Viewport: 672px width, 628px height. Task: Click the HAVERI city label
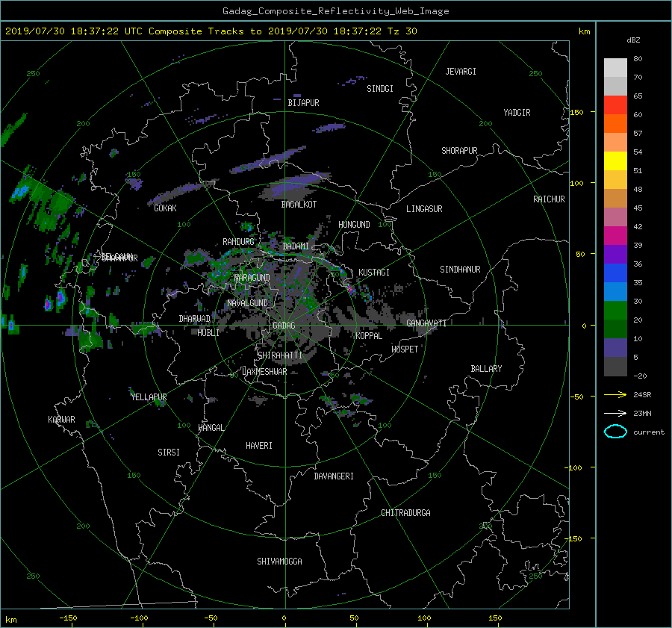pos(259,446)
